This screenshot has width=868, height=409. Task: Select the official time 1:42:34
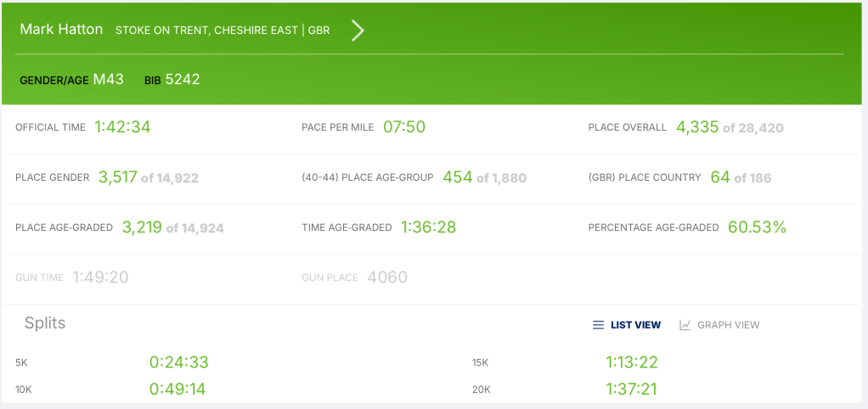122,127
